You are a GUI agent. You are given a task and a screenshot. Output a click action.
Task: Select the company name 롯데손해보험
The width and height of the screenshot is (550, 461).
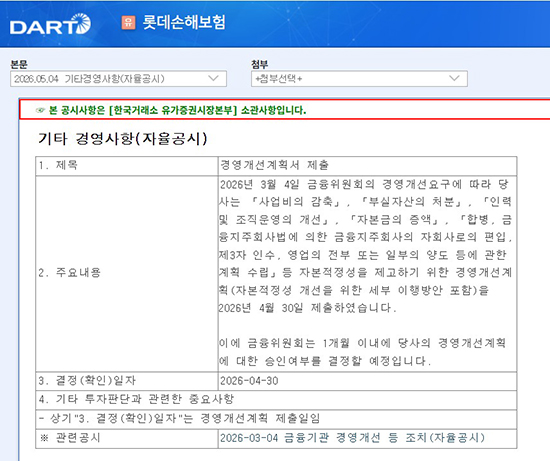tap(184, 22)
